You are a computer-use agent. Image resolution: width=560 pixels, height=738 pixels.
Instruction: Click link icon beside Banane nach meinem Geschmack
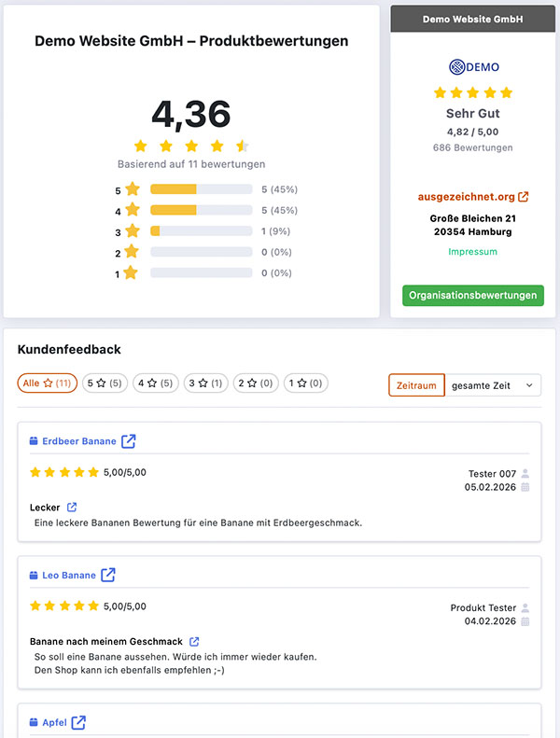coord(194,642)
